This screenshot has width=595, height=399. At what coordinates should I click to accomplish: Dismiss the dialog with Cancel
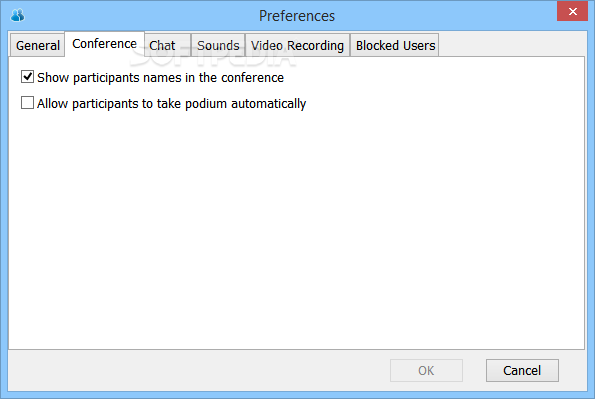pos(522,371)
